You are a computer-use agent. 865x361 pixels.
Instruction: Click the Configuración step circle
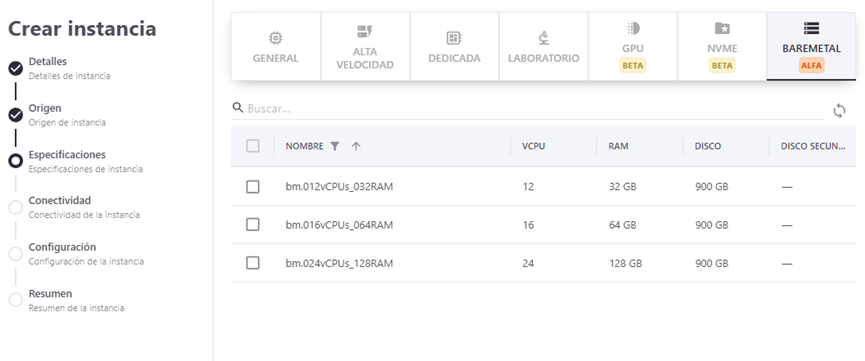point(15,253)
